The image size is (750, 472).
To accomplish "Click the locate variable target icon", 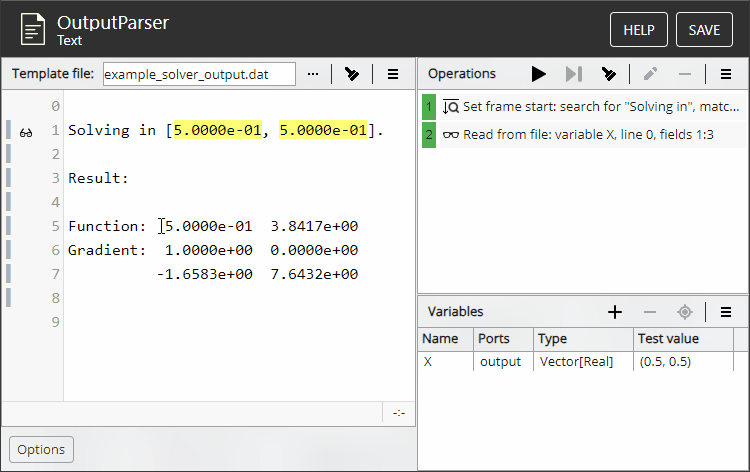I will click(684, 312).
